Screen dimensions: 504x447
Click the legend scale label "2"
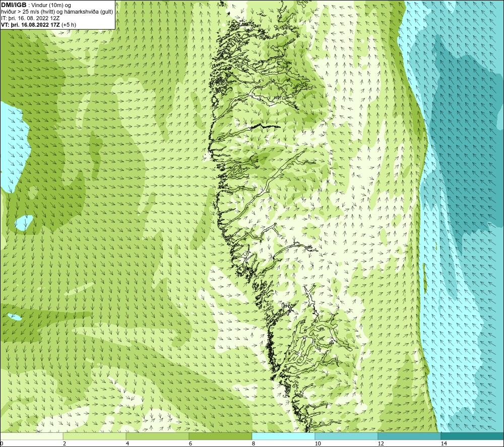point(65,443)
